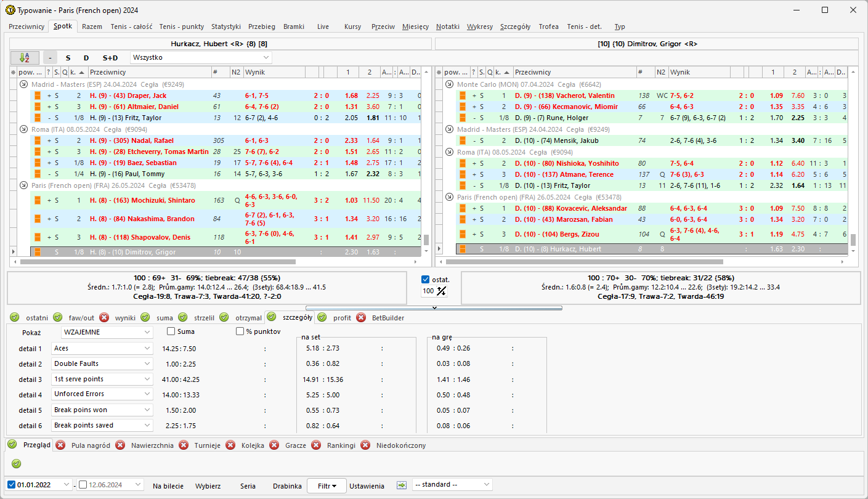
Task: Click orange match icon for Nadal, Rafael row
Action: [x=38, y=140]
